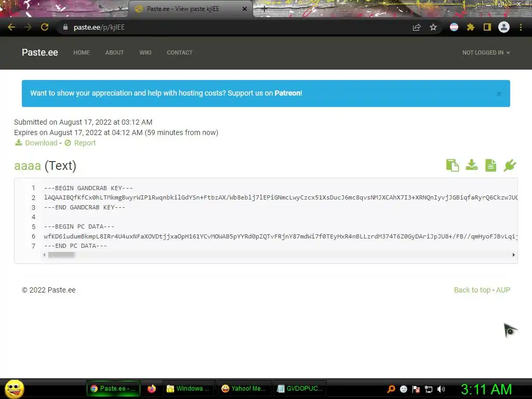This screenshot has width=532, height=399.
Task: Click the volume speaker tray icon
Action: point(441,389)
